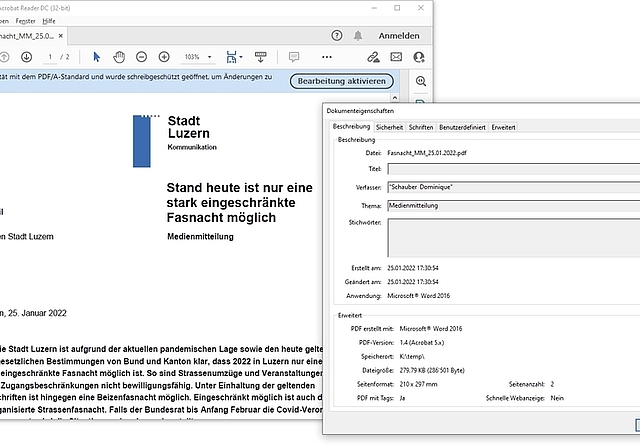This screenshot has width=640, height=448.
Task: Click the Thema field showing Medienmitteilung
Action: 513,206
